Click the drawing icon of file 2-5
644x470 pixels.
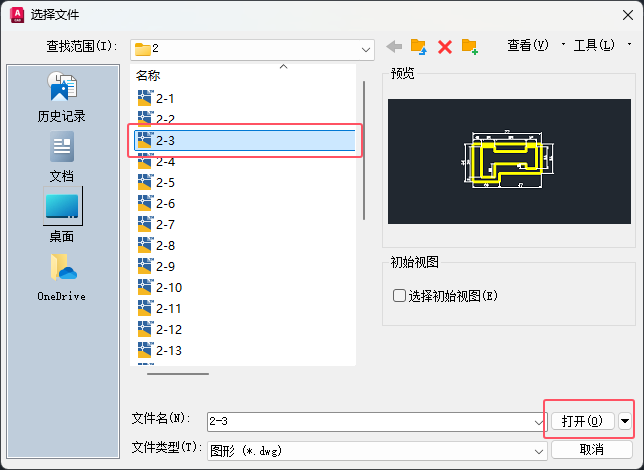[x=145, y=182]
